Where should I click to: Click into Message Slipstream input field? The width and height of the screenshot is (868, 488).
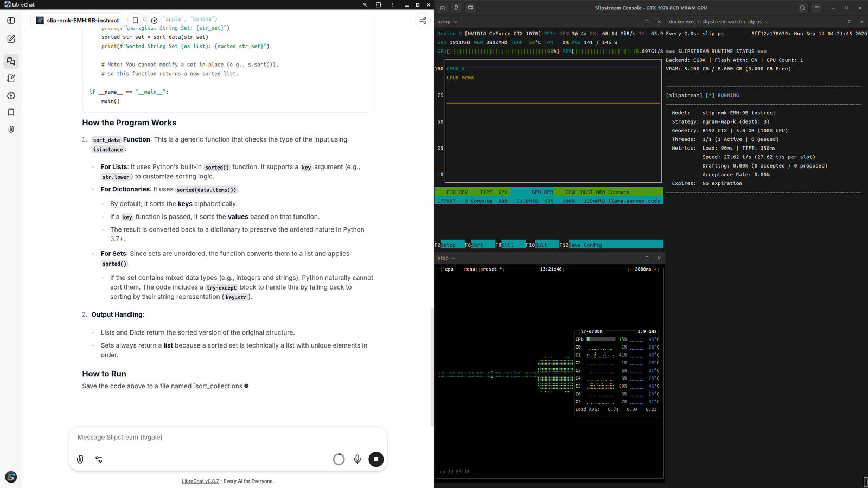[x=228, y=437]
